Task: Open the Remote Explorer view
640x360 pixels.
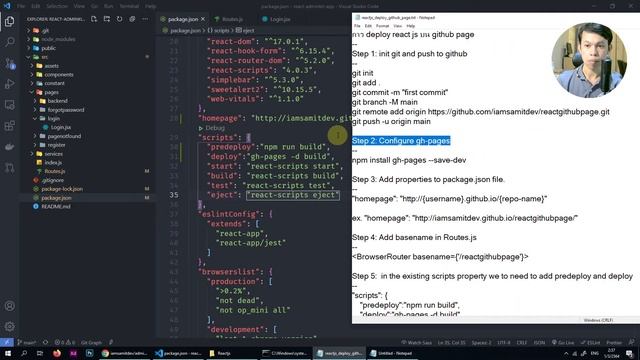Action: pos(9,105)
